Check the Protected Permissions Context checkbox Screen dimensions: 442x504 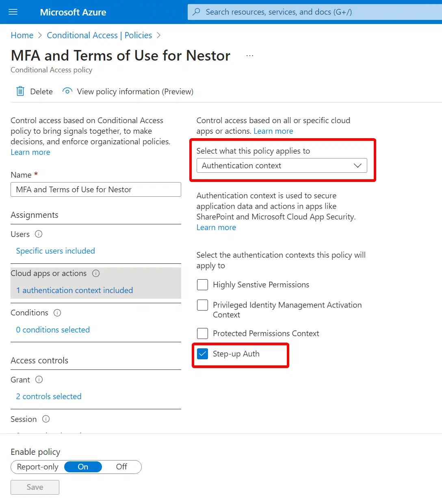(202, 333)
